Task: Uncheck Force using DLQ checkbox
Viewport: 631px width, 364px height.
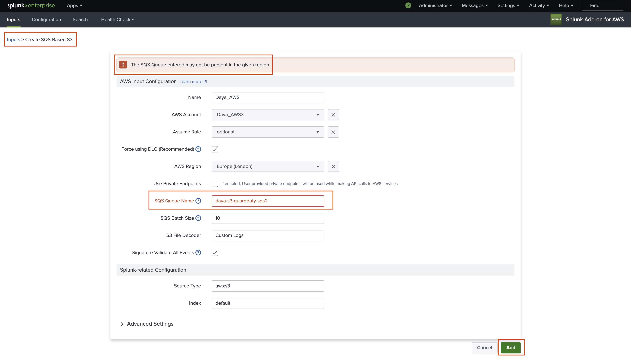Action: [215, 149]
